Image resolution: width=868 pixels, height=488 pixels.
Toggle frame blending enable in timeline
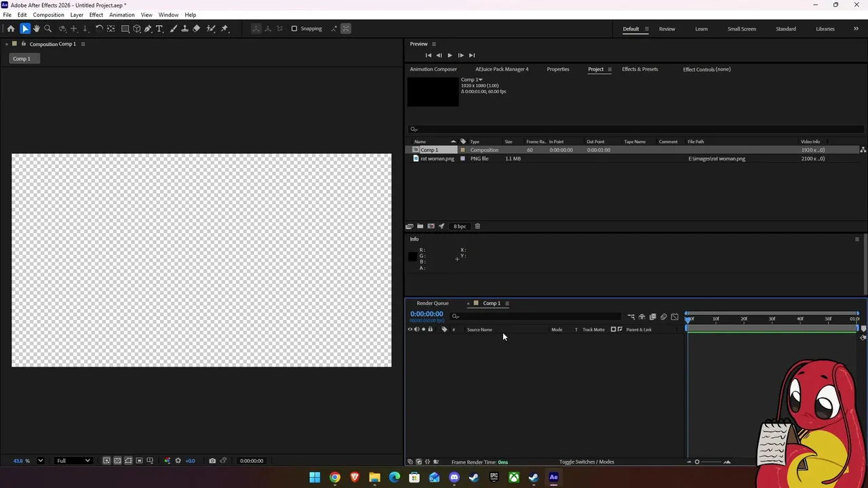(x=653, y=317)
